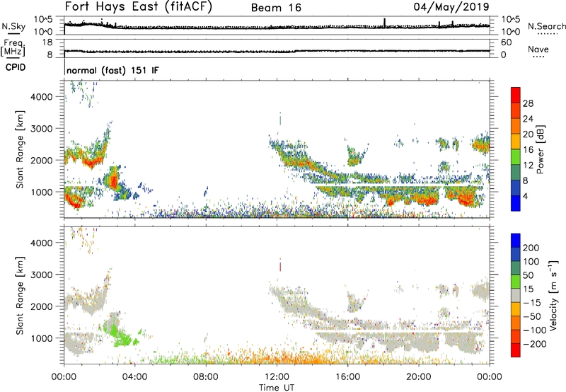The height and width of the screenshot is (392, 566).
Task: Click the '3000' tick on velocity panel
Action: tap(42, 275)
